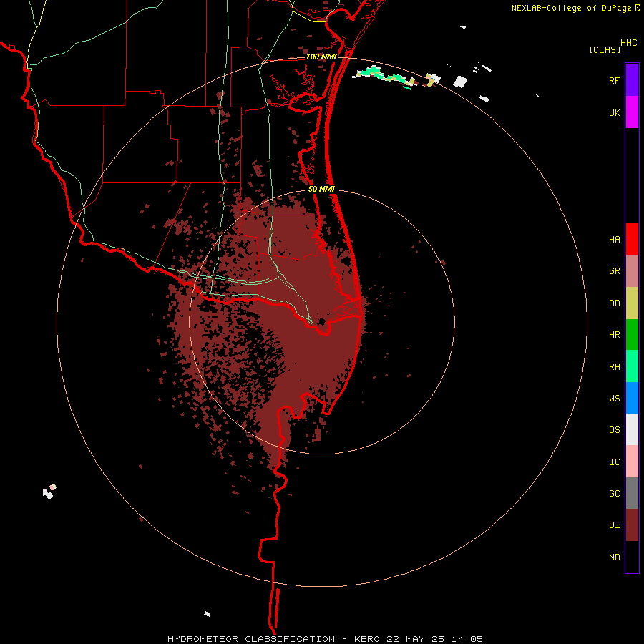Image resolution: width=644 pixels, height=644 pixels.
Task: Click the 14:05 timestamp
Action: [467, 639]
